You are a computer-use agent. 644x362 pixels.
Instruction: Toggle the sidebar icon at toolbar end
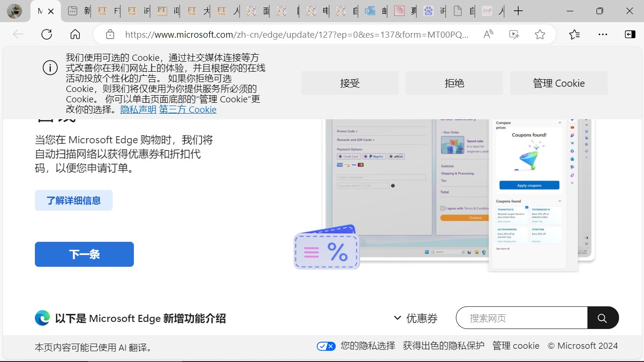pos(630,34)
